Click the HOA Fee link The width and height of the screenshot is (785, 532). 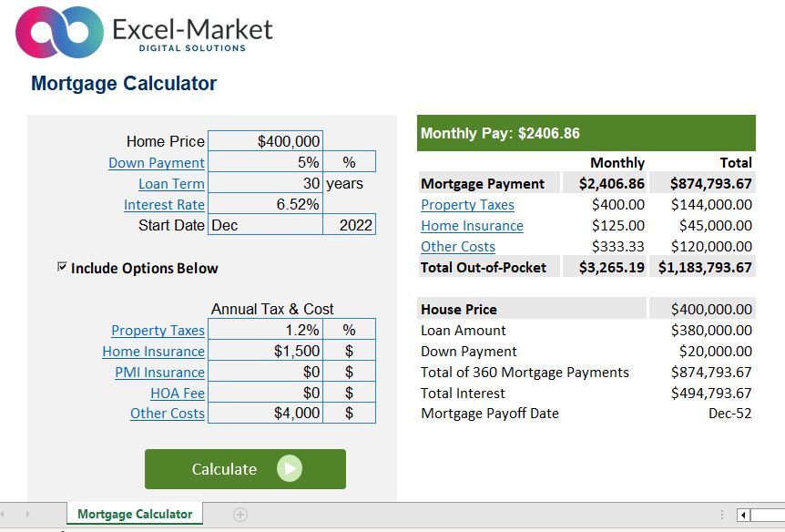[178, 394]
